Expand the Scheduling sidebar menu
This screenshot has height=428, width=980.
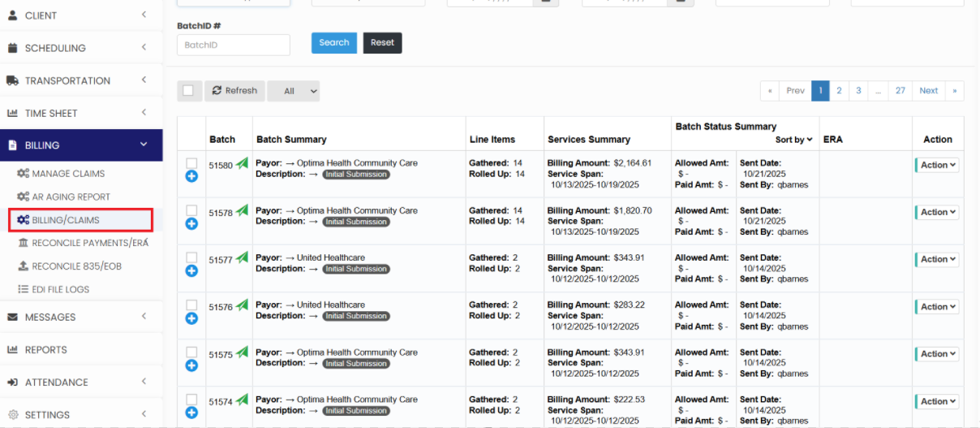tap(81, 48)
